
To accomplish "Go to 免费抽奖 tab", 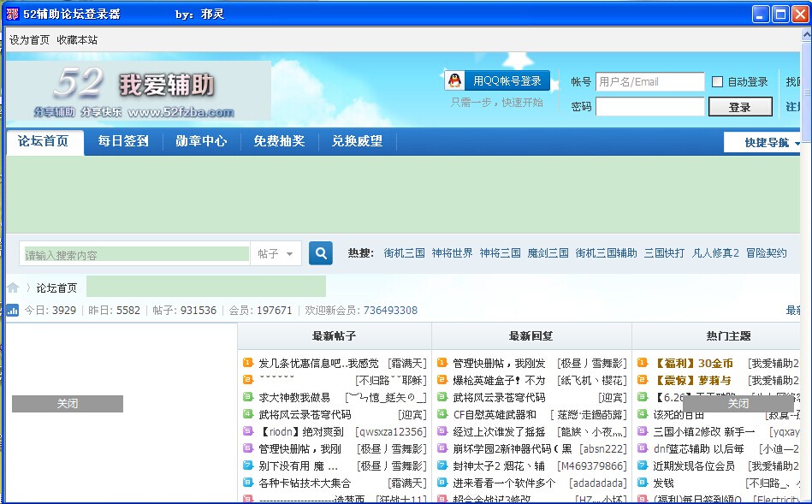I will [x=279, y=141].
